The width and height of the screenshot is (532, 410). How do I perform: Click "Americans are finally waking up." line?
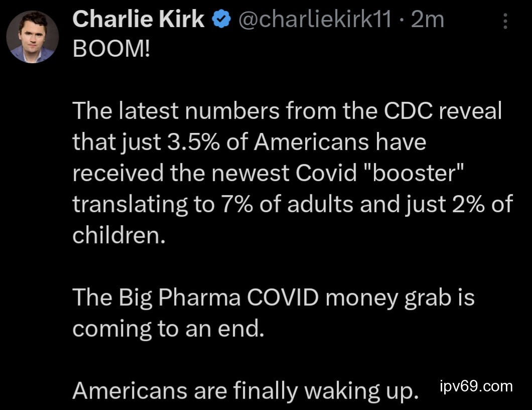tap(245, 390)
